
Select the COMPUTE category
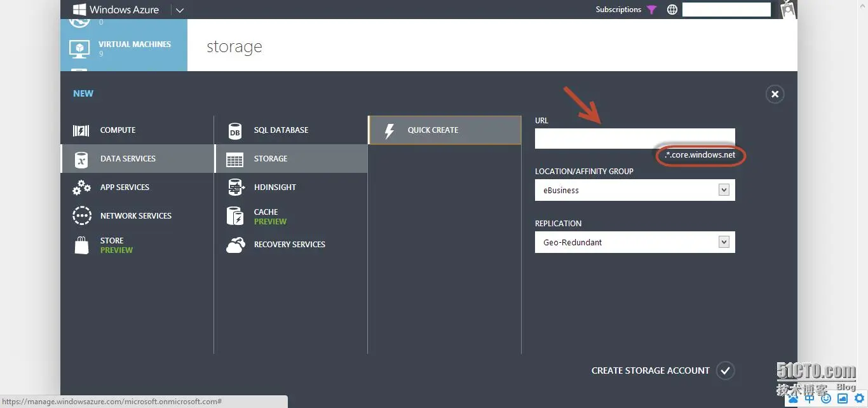coord(137,130)
